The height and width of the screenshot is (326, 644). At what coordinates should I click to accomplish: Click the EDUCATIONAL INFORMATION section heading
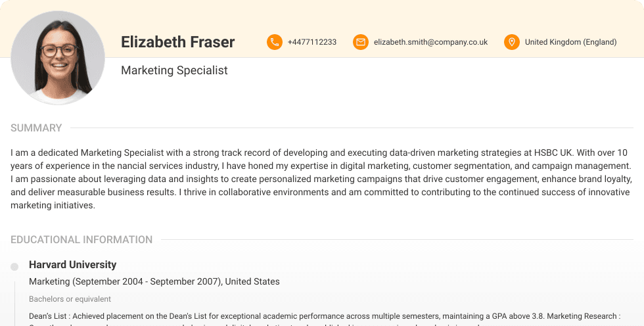pos(81,240)
